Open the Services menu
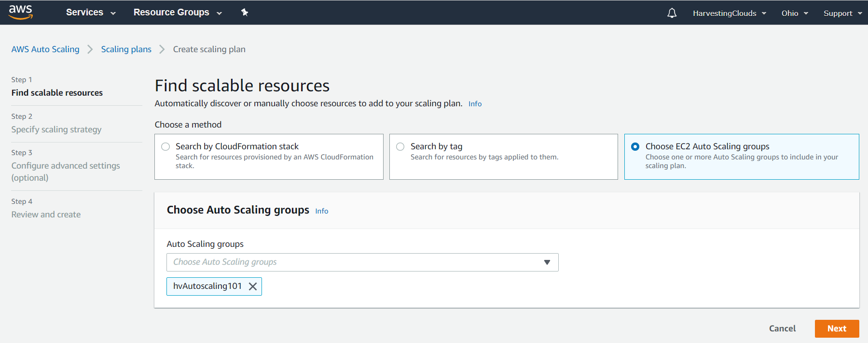 [91, 13]
